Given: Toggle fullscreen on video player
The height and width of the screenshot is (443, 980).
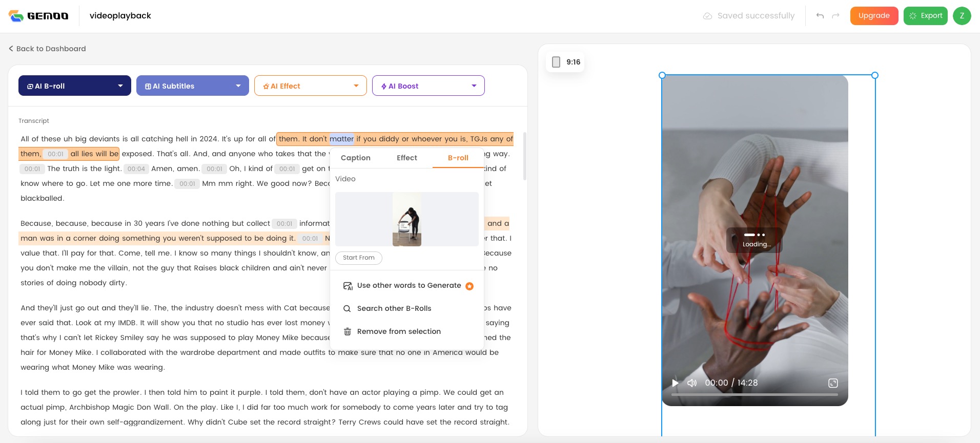Looking at the screenshot, I should [833, 383].
